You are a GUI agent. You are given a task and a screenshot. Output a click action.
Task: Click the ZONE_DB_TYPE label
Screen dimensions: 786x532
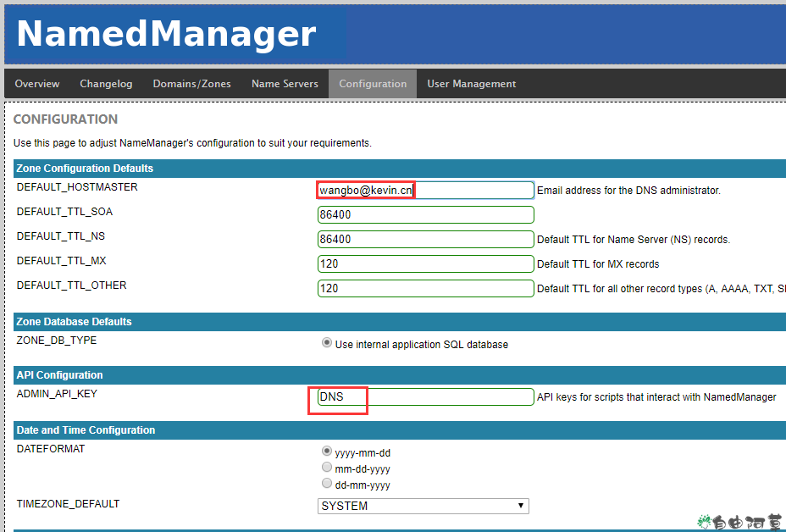pos(57,341)
